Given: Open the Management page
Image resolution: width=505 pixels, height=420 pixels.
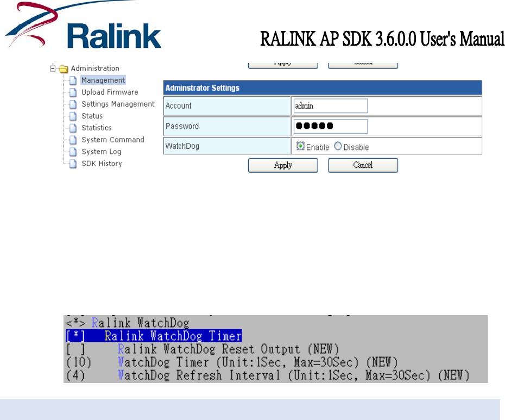Looking at the screenshot, I should 103,80.
